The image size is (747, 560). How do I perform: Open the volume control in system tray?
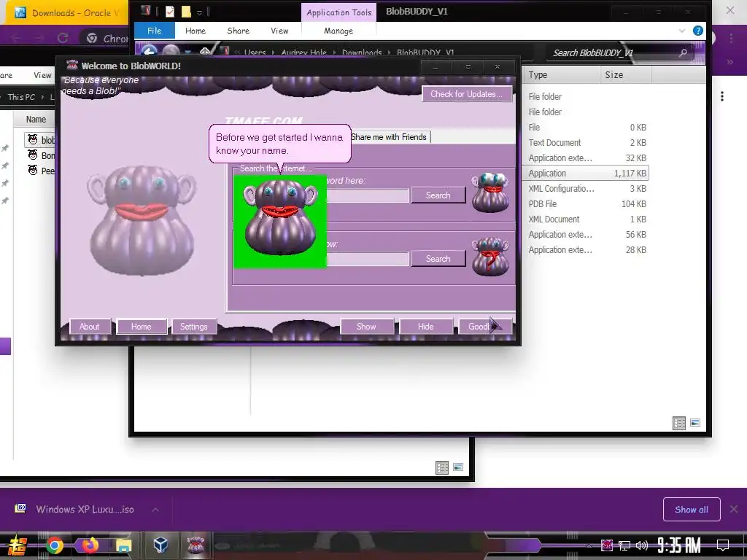[x=642, y=545]
